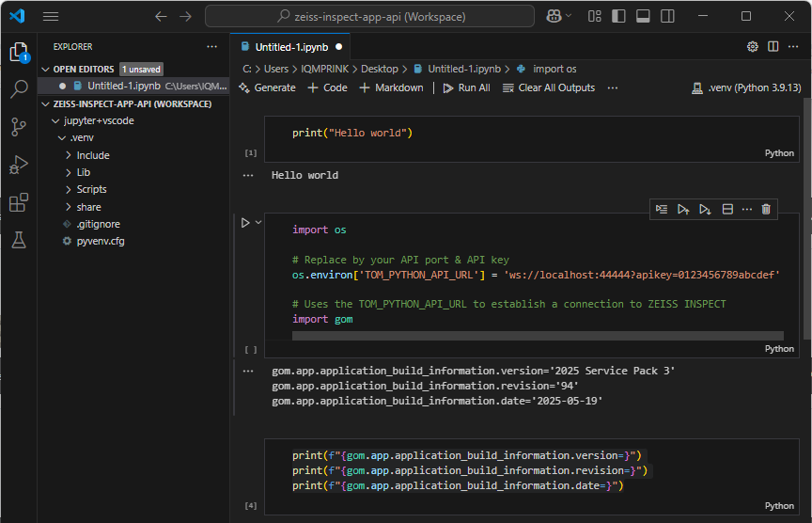Expand the Include folder
Viewport: 812px width, 523px height.
tap(93, 155)
